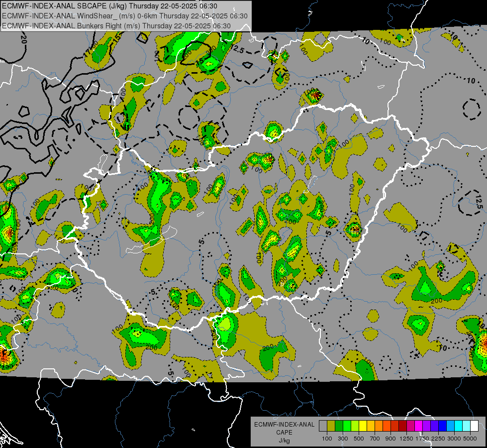Click the dark green legend swatch
487x448 pixels.
pyautogui.click(x=339, y=426)
